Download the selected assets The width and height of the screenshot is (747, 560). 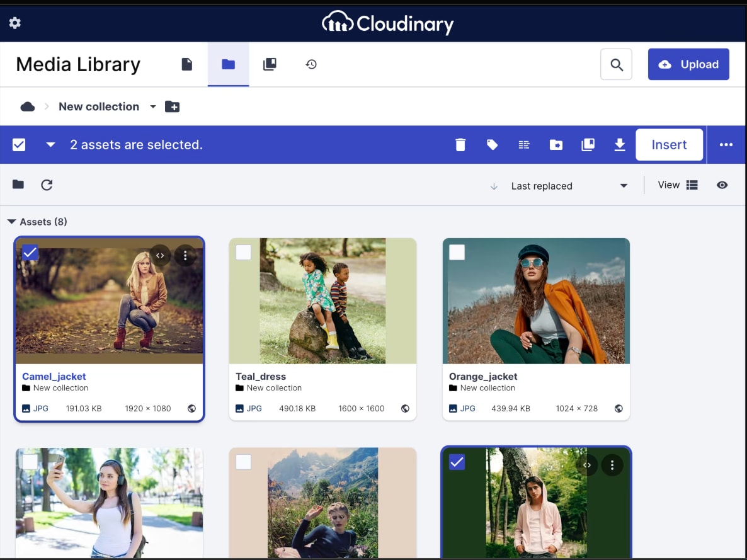coord(620,145)
